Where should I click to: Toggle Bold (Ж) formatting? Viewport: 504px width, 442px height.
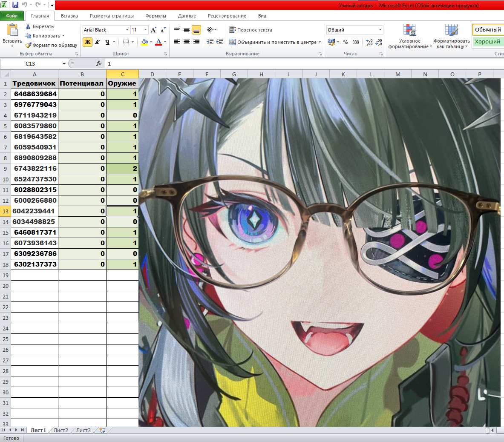[87, 42]
